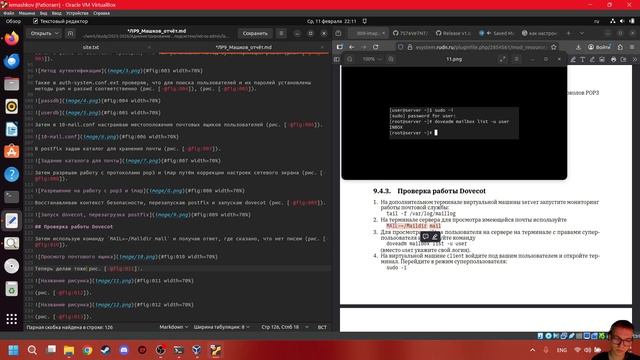Image resolution: width=640 pixels, height=360 pixels.
Task: Select the Text Editor dock icon
Action: [x=11, y=220]
